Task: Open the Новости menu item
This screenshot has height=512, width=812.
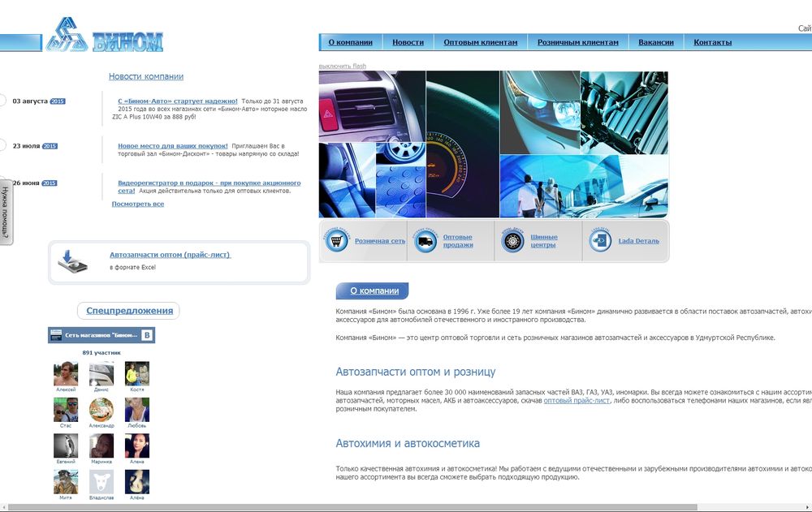Action: (x=408, y=42)
